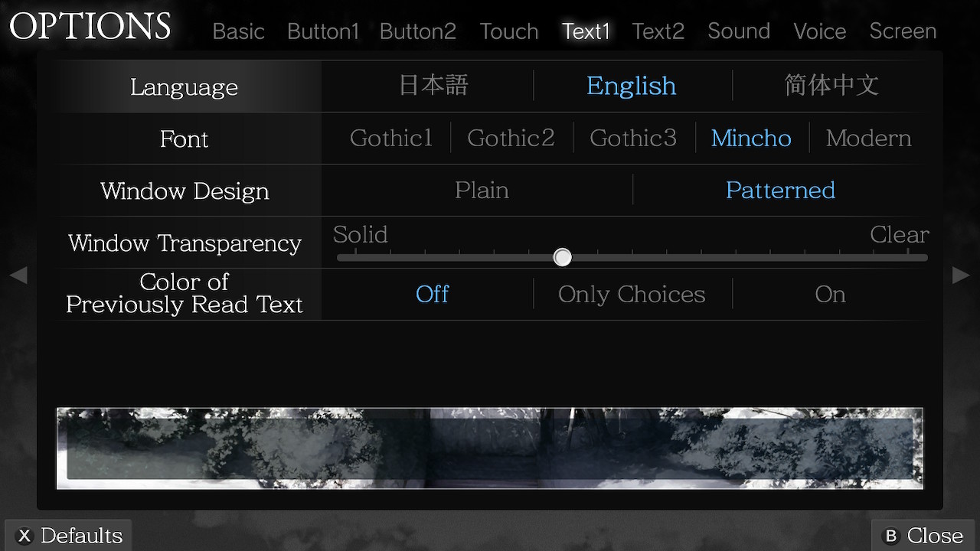Image resolution: width=980 pixels, height=551 pixels.
Task: Set the font to Gothic1
Action: (x=390, y=138)
